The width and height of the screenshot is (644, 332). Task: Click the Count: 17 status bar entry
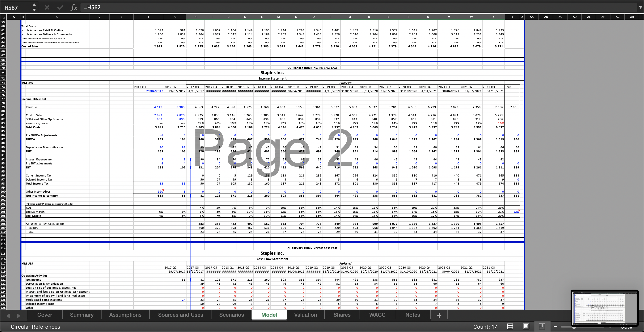(485, 327)
